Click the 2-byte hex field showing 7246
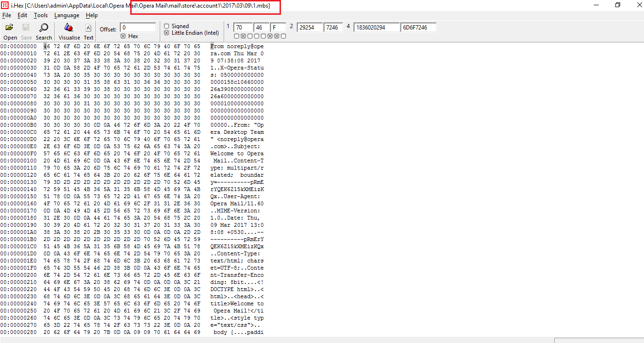The image size is (644, 343). click(x=333, y=28)
